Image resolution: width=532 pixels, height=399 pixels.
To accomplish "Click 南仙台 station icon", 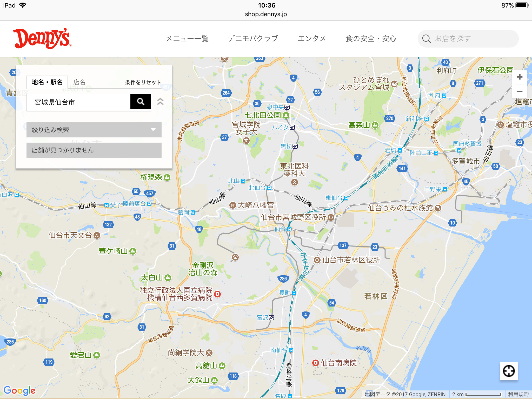I will (x=291, y=350).
